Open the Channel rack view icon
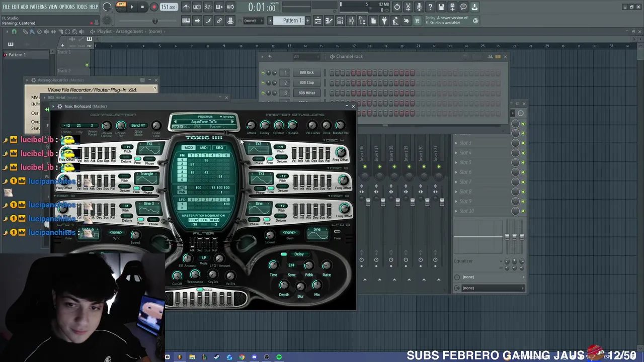The width and height of the screenshot is (644, 362). (340, 21)
